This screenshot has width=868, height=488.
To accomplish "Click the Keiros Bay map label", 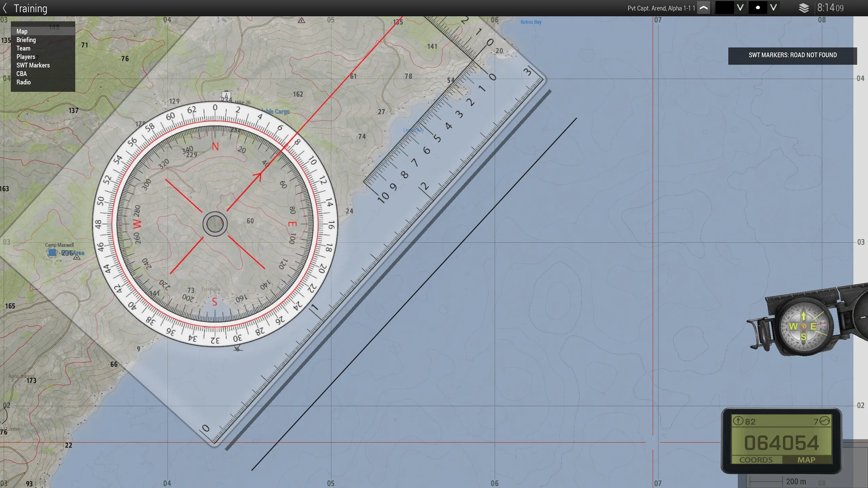I will 531,22.
